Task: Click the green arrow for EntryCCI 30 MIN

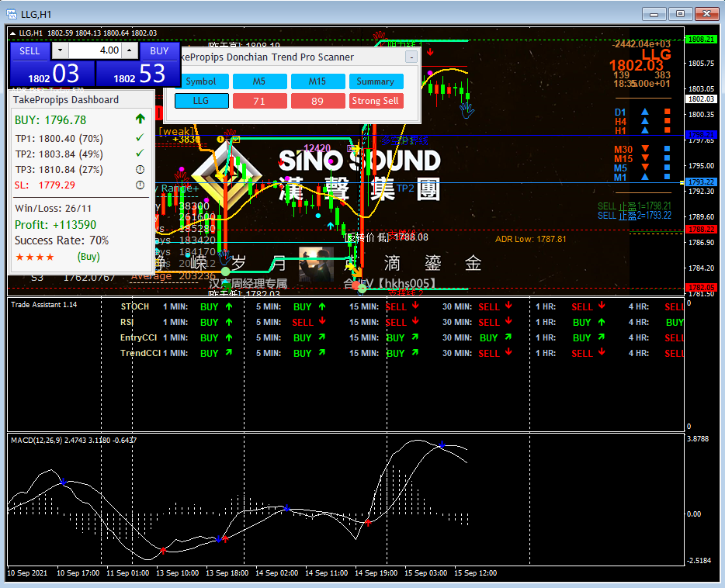Action: [508, 337]
